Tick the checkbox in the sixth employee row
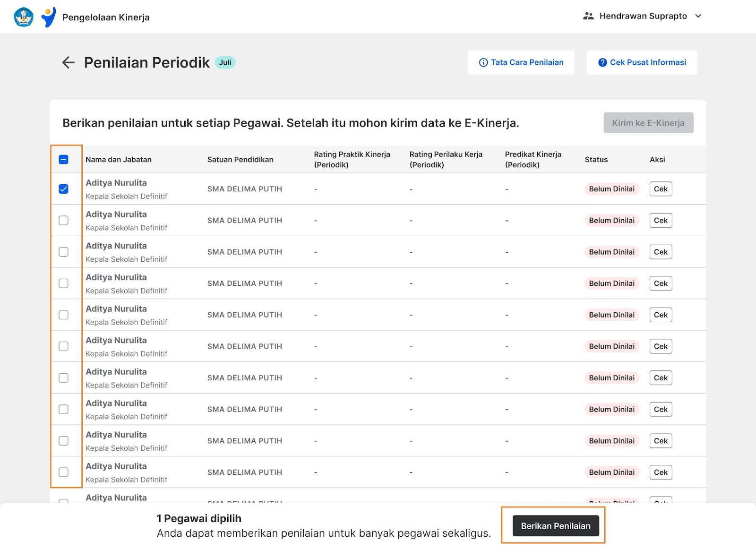The height and width of the screenshot is (549, 756). pos(63,346)
